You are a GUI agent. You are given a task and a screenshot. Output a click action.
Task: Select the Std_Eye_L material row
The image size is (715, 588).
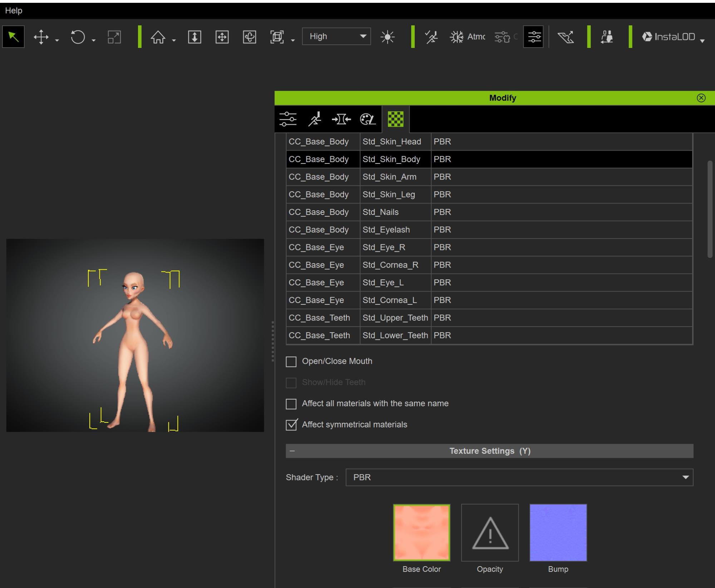[489, 283]
